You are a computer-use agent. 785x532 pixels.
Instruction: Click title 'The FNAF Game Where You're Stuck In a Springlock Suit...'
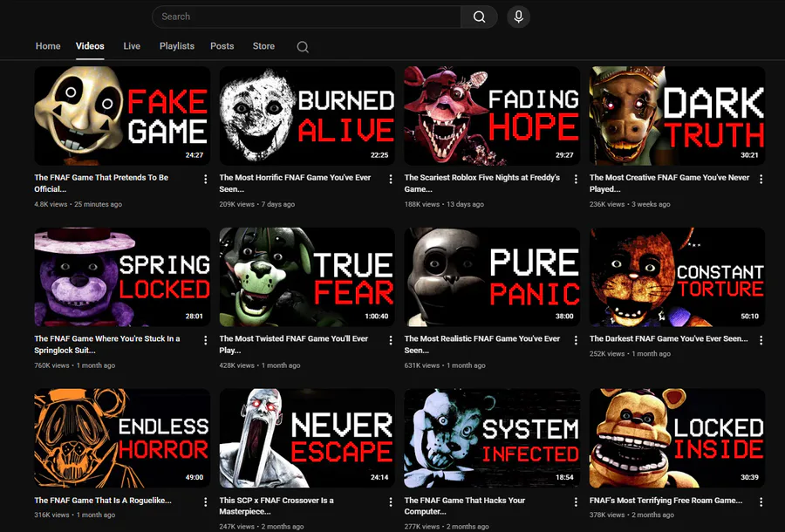click(107, 344)
